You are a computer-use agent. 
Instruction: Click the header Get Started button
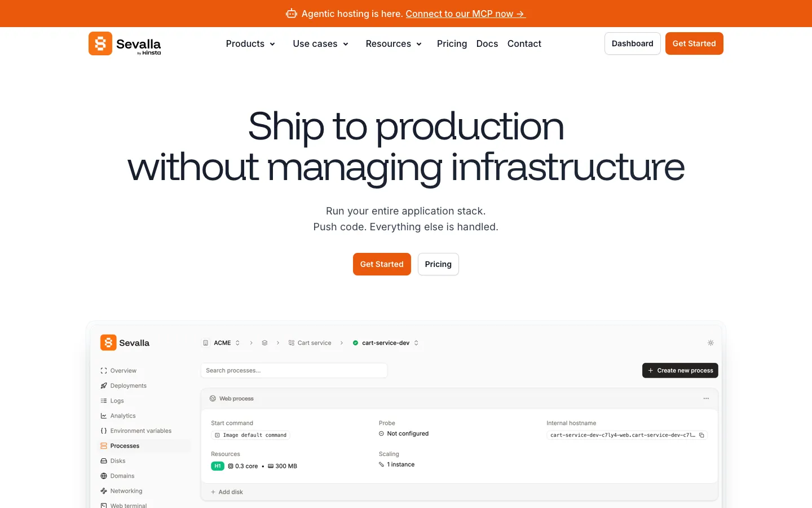tap(694, 43)
